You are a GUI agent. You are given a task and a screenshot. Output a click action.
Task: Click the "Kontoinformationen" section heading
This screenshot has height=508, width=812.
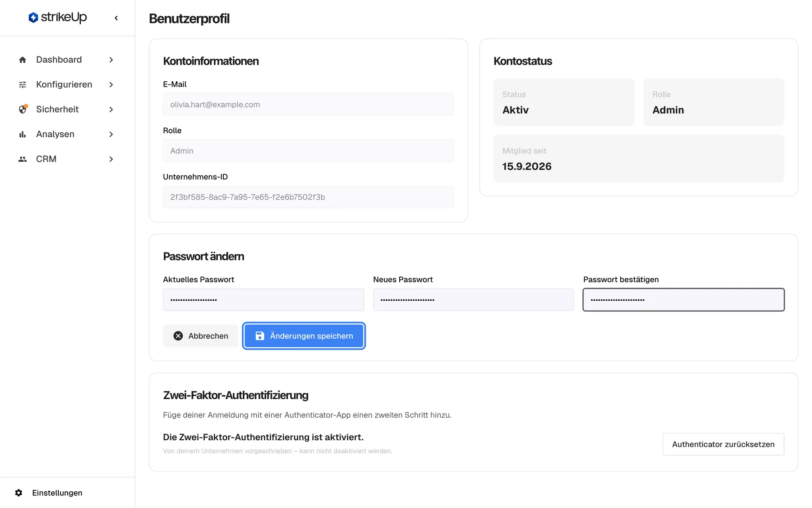[211, 61]
